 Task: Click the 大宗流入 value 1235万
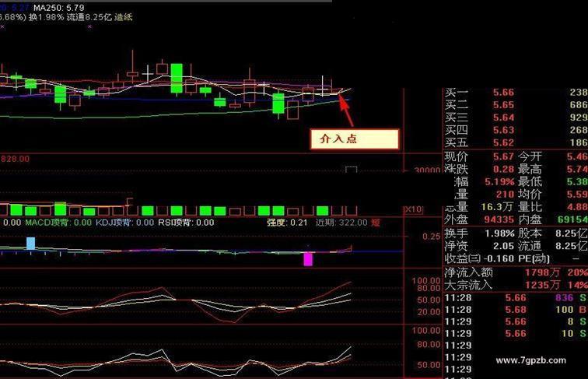pyautogui.click(x=542, y=285)
